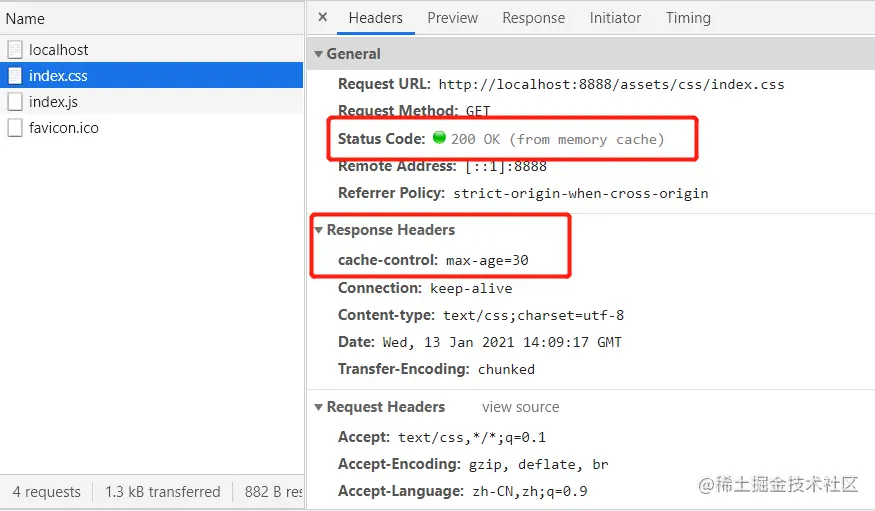Image resolution: width=875 pixels, height=511 pixels.
Task: Click the favicon.ico file icon
Action: pyautogui.click(x=15, y=128)
